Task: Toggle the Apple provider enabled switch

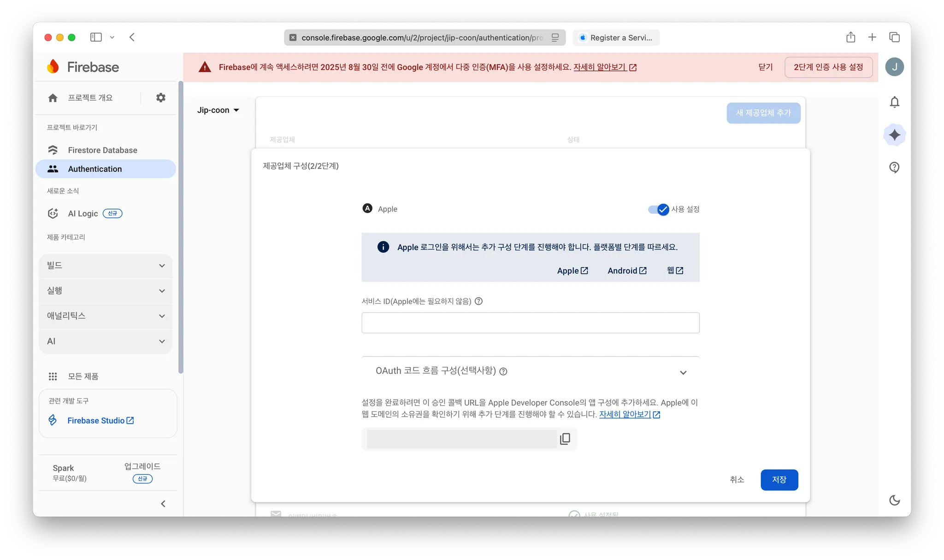Action: (x=659, y=210)
